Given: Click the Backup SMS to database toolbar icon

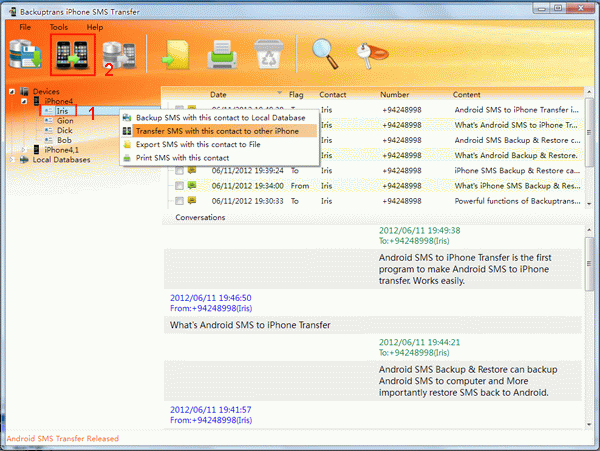Looking at the screenshot, I should coord(25,54).
